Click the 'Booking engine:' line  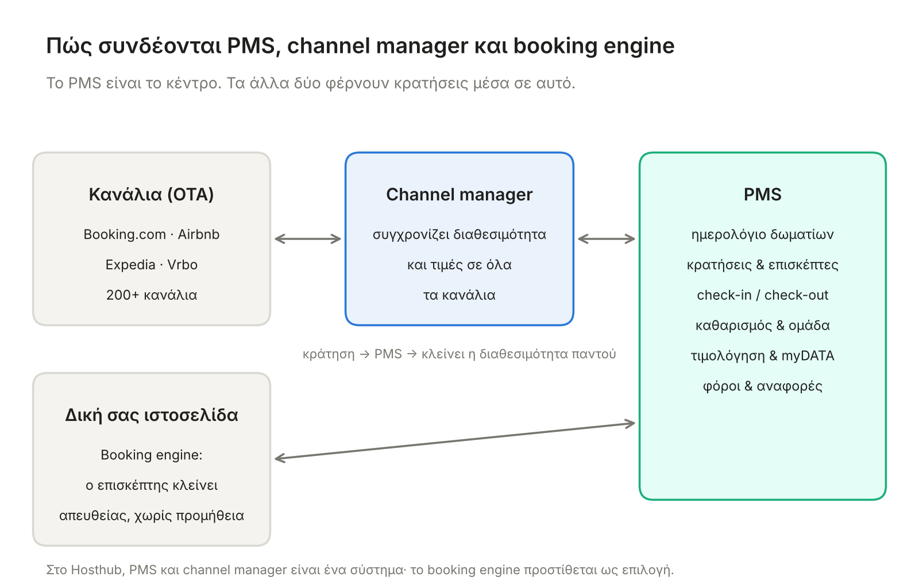tap(152, 455)
